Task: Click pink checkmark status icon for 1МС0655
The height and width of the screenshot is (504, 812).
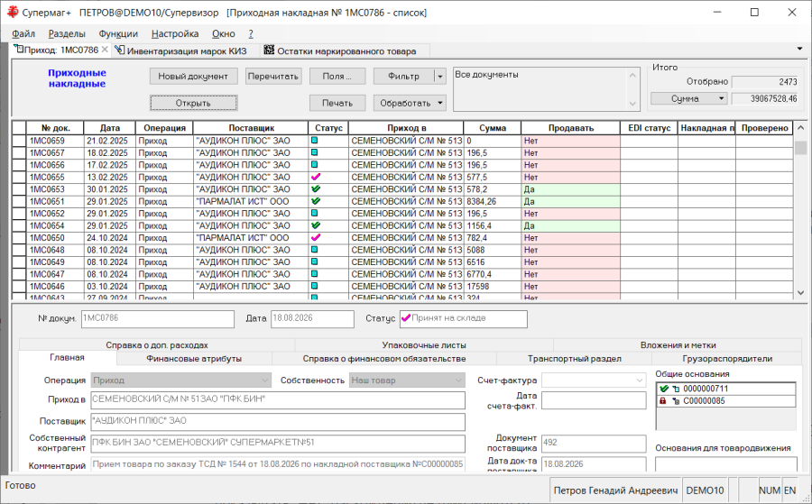Action: point(316,177)
